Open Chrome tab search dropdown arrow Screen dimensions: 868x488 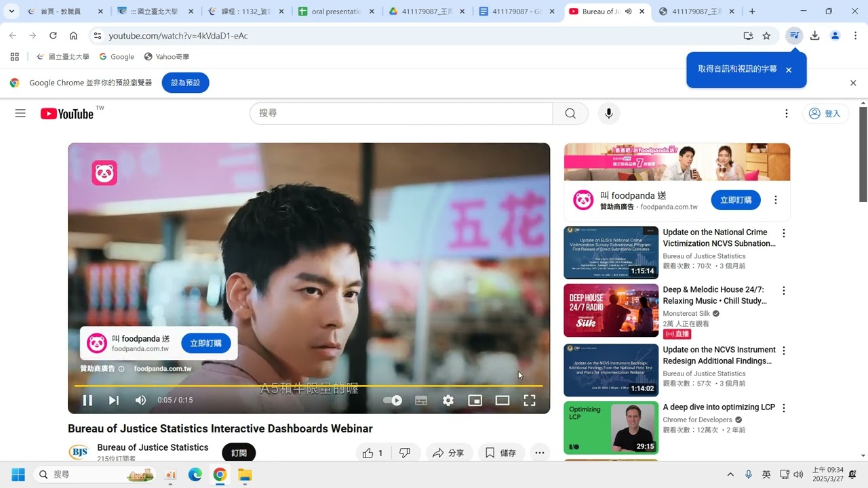tap(12, 12)
